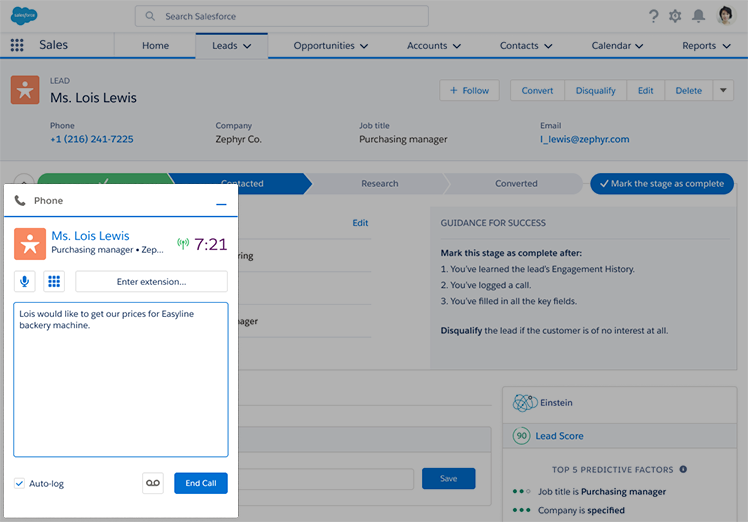Click the call timer 7:21

[x=210, y=244]
